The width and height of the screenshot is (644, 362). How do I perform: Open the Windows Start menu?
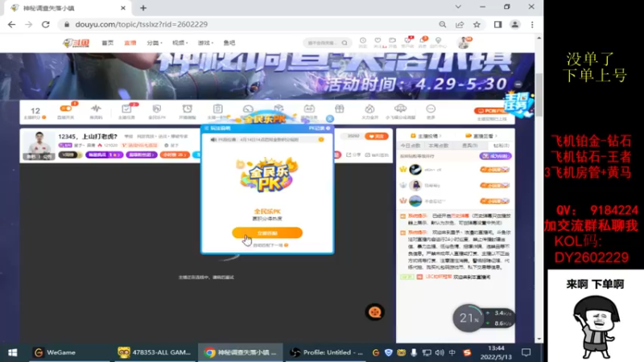12,352
